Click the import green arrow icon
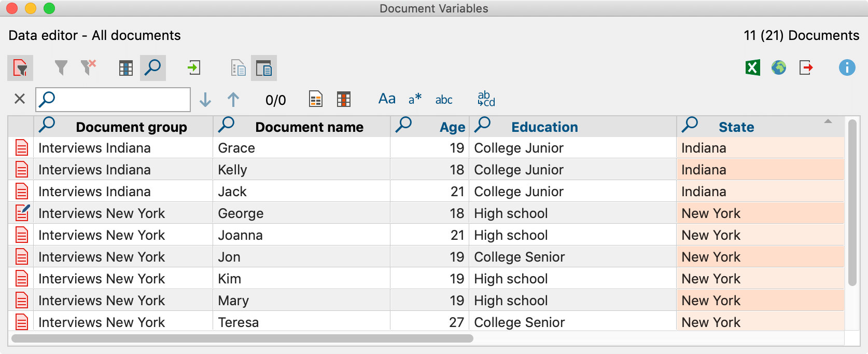 click(x=194, y=67)
